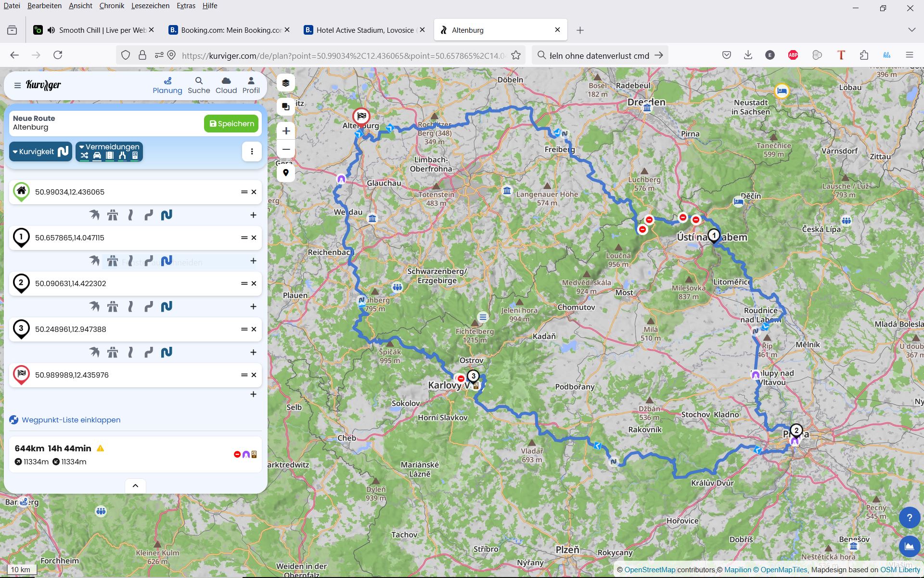List all tabs with the chevron button
The image size is (924, 578).
pyautogui.click(x=911, y=30)
